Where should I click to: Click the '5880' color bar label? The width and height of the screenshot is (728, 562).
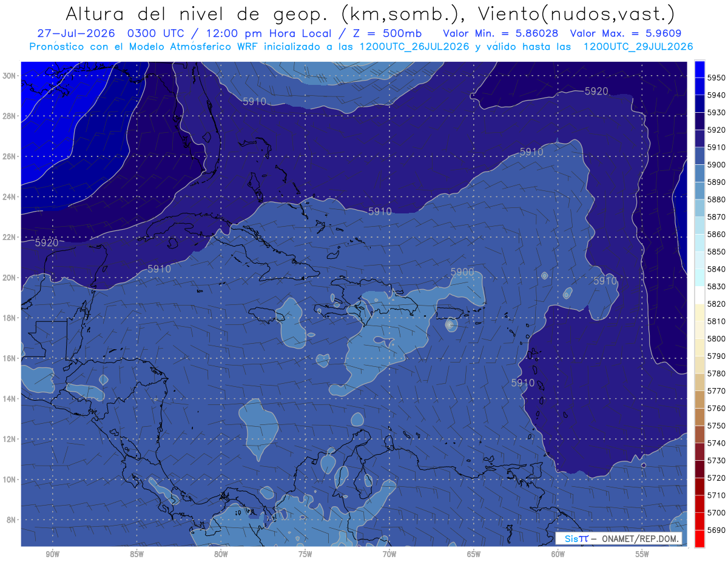point(716,199)
